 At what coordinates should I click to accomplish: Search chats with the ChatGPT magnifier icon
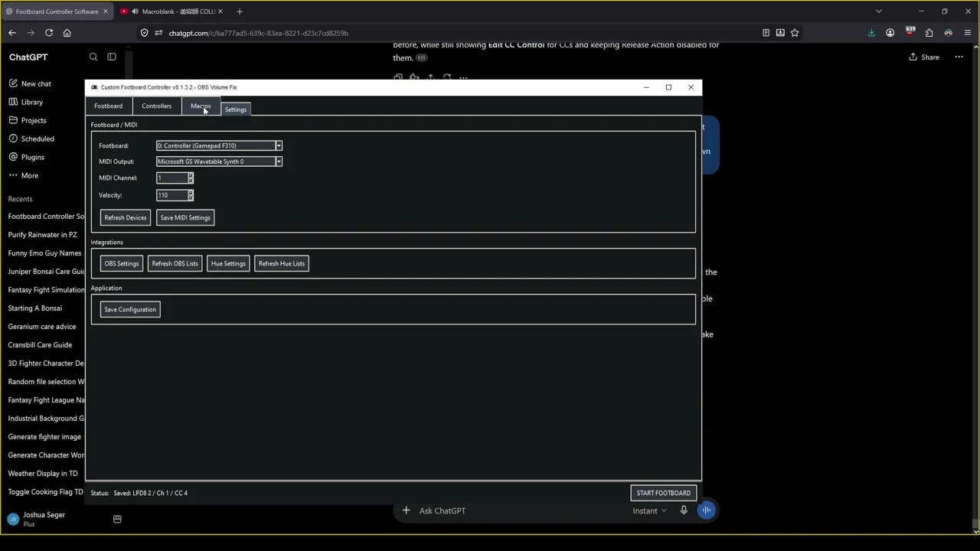93,57
